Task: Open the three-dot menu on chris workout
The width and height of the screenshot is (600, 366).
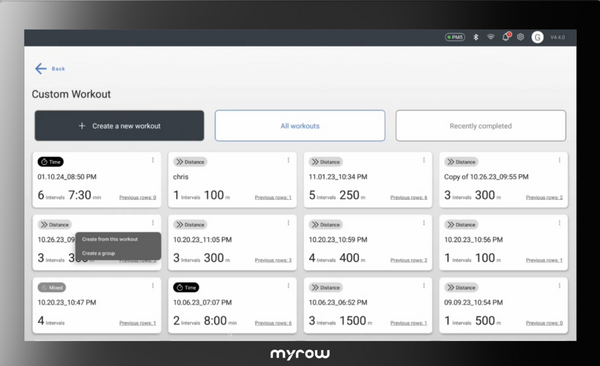Action: [x=288, y=160]
